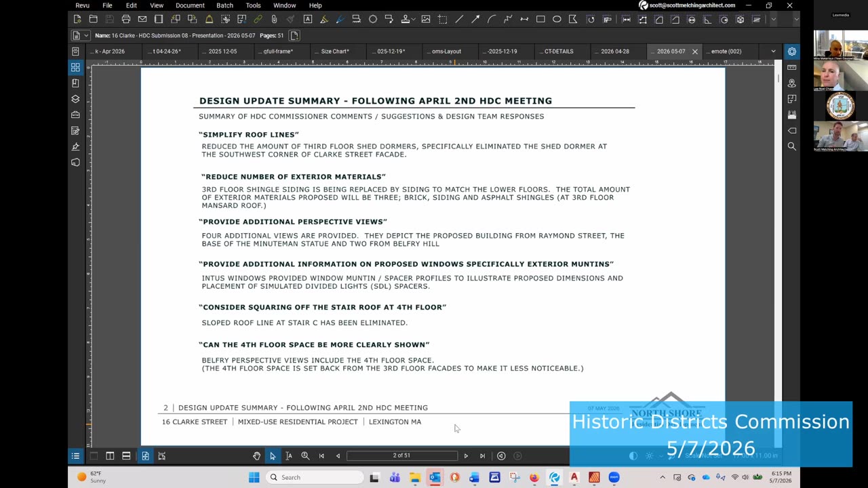Print the current document
The image size is (868, 488).
(x=126, y=19)
